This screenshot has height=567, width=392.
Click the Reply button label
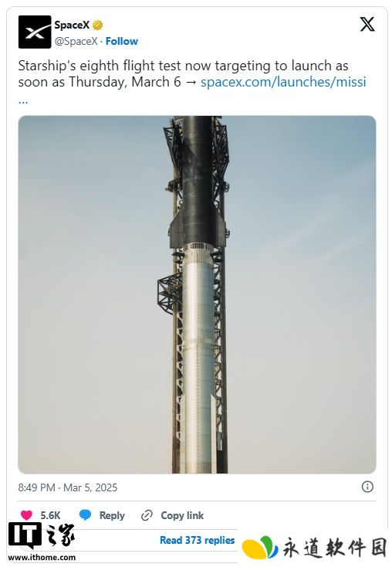(x=112, y=515)
